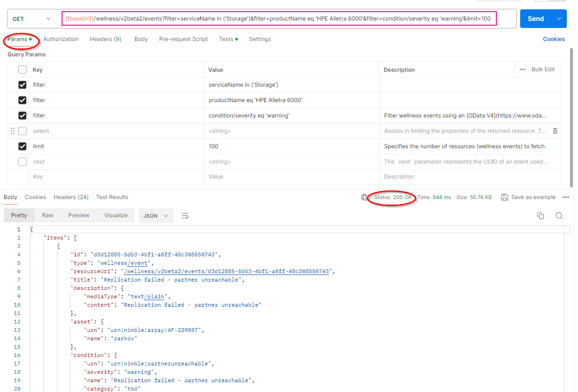
Task: Click the next parameter value placeholder
Action: point(220,162)
